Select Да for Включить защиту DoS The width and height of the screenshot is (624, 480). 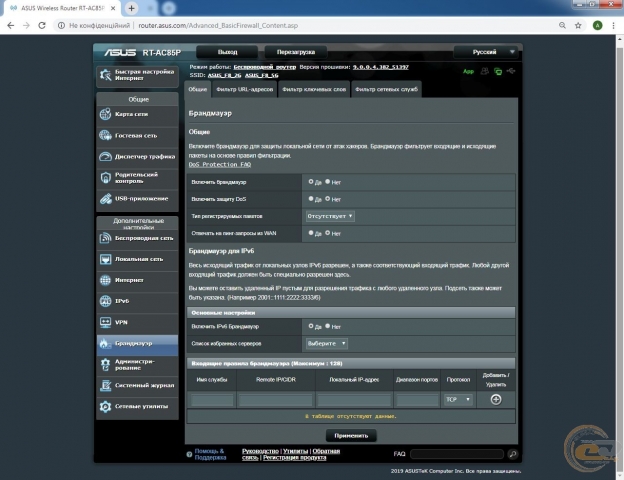[x=311, y=199]
